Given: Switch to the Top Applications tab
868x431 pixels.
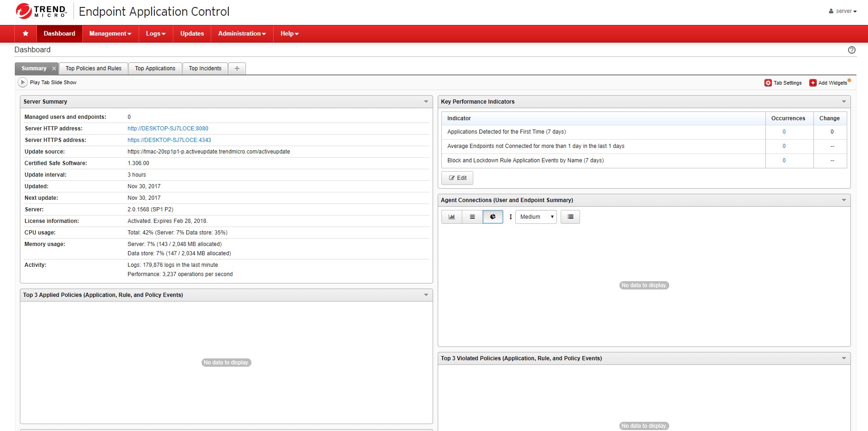Looking at the screenshot, I should (155, 68).
